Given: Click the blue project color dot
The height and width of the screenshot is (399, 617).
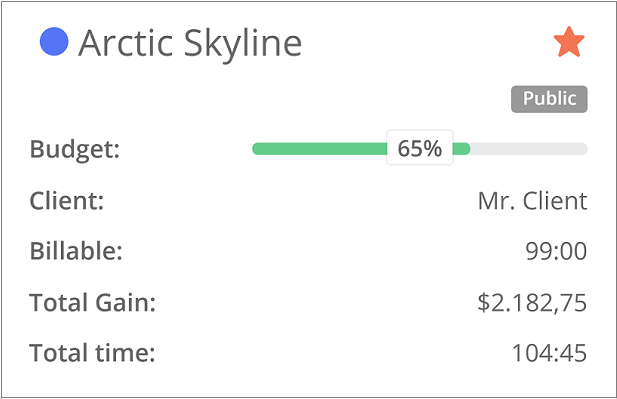Looking at the screenshot, I should click(54, 41).
